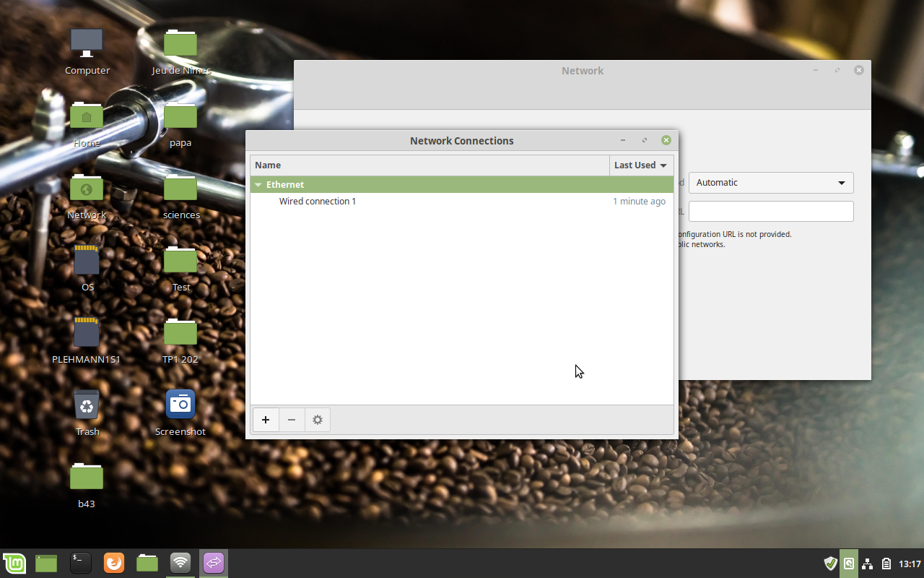
Task: Click the Network settings taskbar button
Action: pos(180,563)
